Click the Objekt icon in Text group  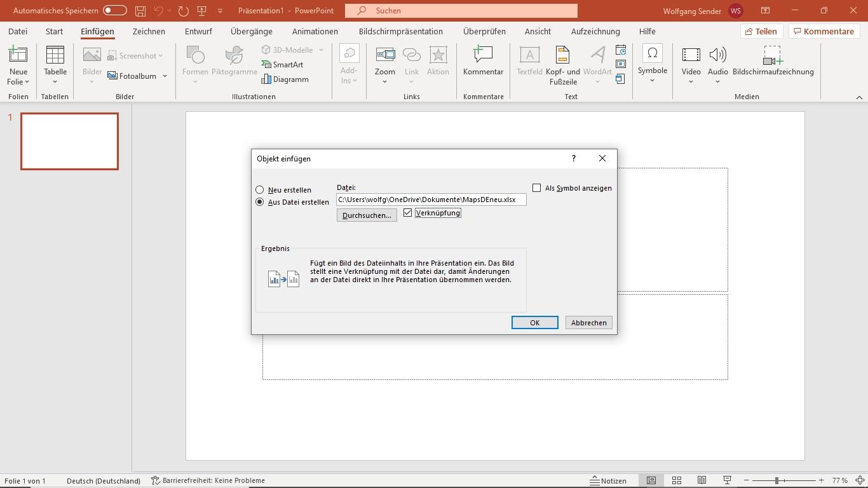coord(621,79)
